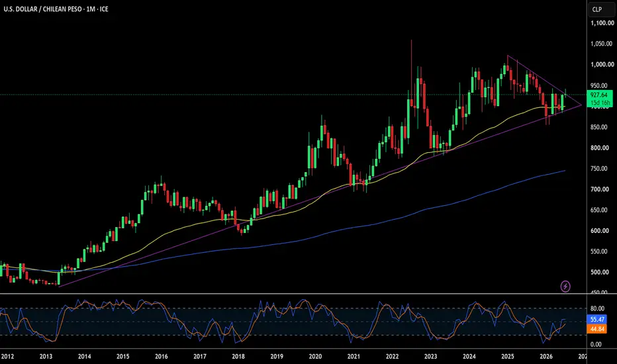Image resolution: width=617 pixels, height=364 pixels.
Task: Click the 2021 time axis label
Action: (354, 357)
